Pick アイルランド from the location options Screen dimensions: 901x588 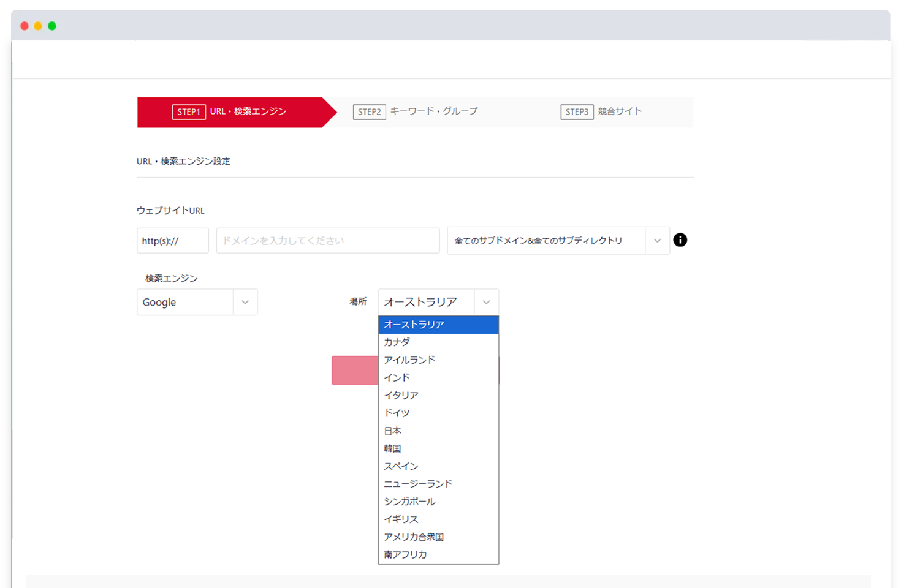click(x=438, y=360)
